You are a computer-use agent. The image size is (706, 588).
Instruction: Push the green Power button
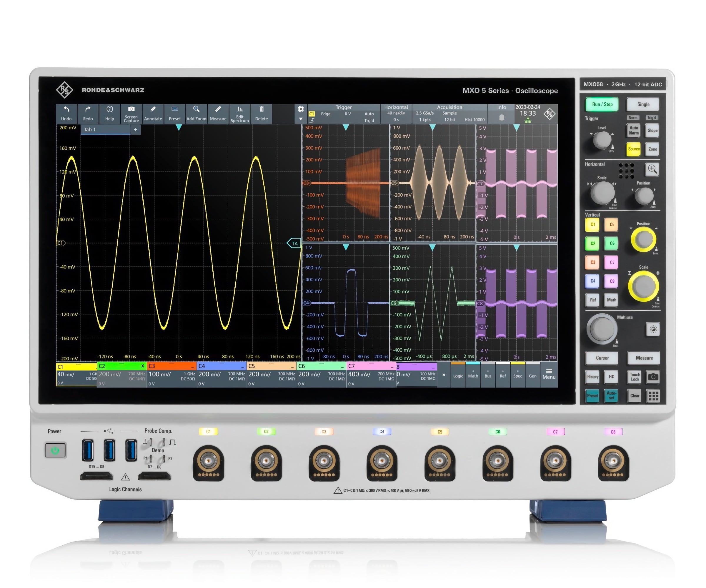tap(56, 450)
